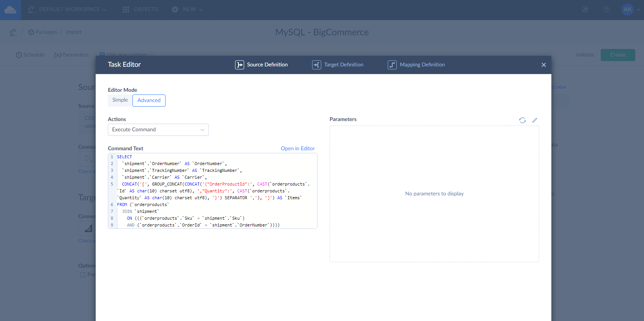Image resolution: width=644 pixels, height=321 pixels.
Task: Click Open in Editor link
Action: [x=298, y=148]
